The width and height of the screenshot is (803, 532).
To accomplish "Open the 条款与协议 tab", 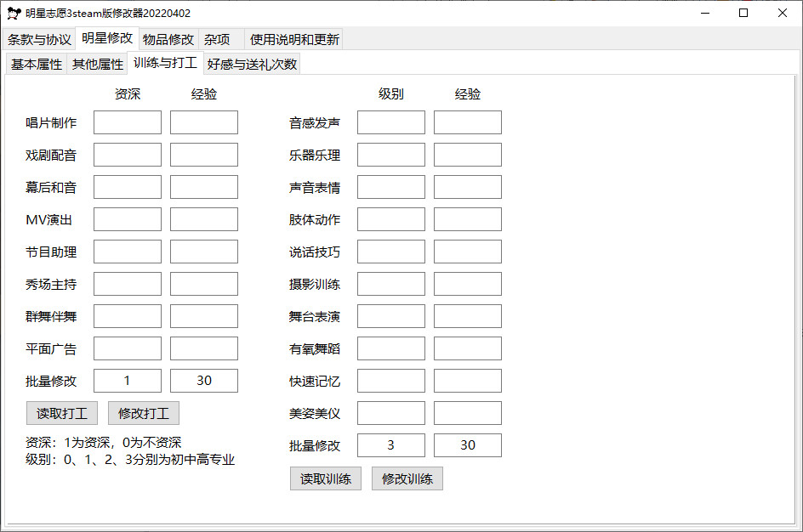I will 40,39.
